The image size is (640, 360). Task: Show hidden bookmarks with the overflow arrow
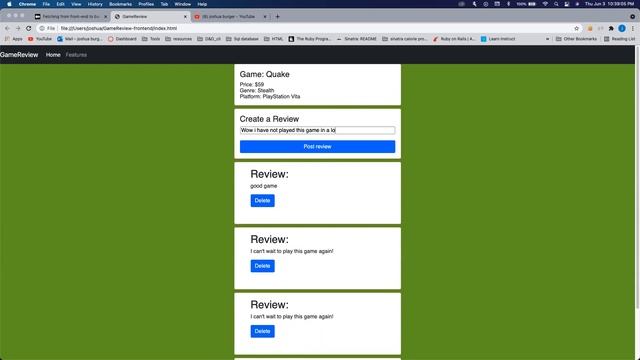click(547, 39)
